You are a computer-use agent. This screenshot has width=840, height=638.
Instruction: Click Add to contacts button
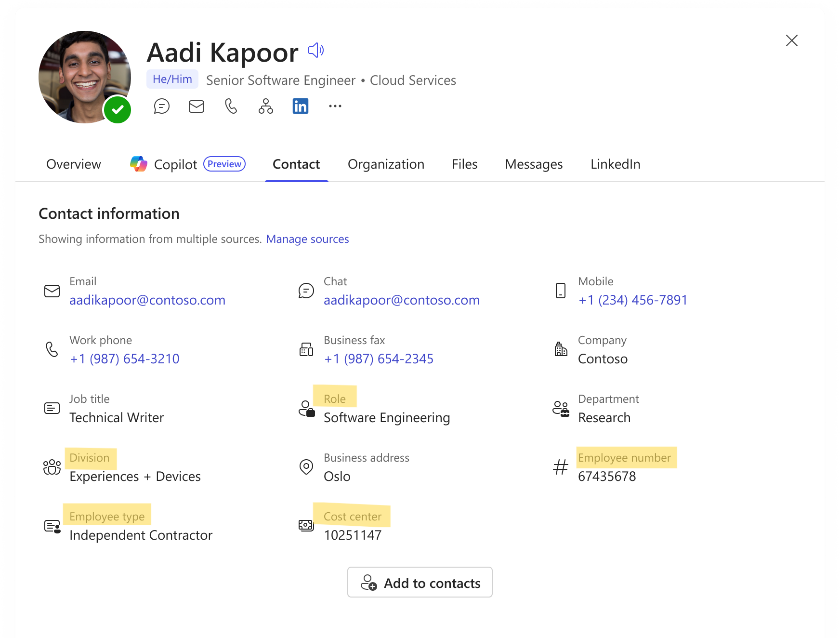420,582
